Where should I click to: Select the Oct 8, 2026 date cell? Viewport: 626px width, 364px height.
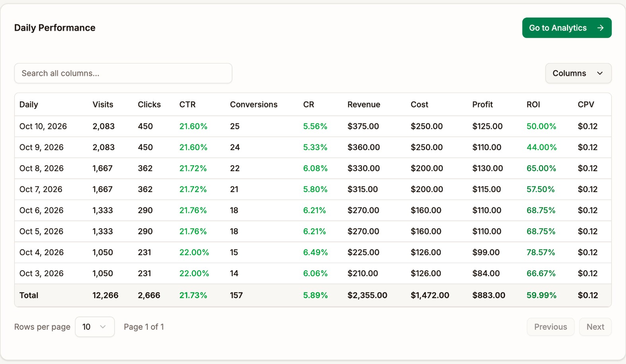click(x=41, y=168)
